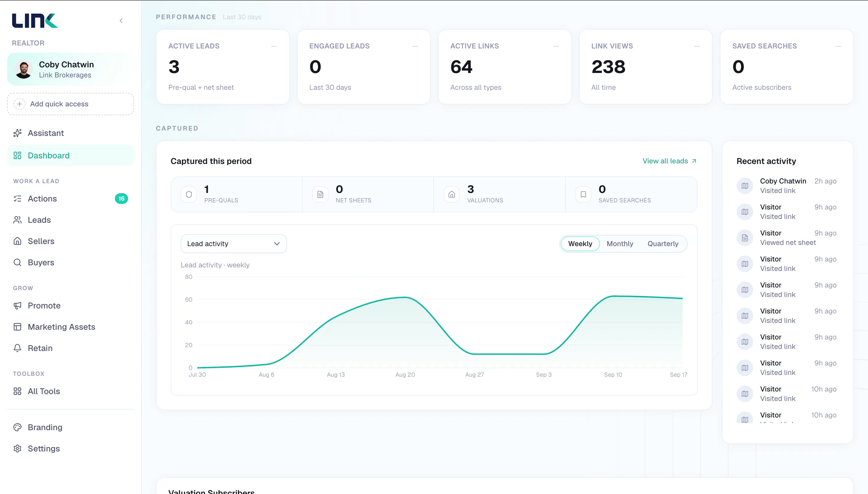
Task: Click Add quick access button
Action: pyautogui.click(x=71, y=104)
